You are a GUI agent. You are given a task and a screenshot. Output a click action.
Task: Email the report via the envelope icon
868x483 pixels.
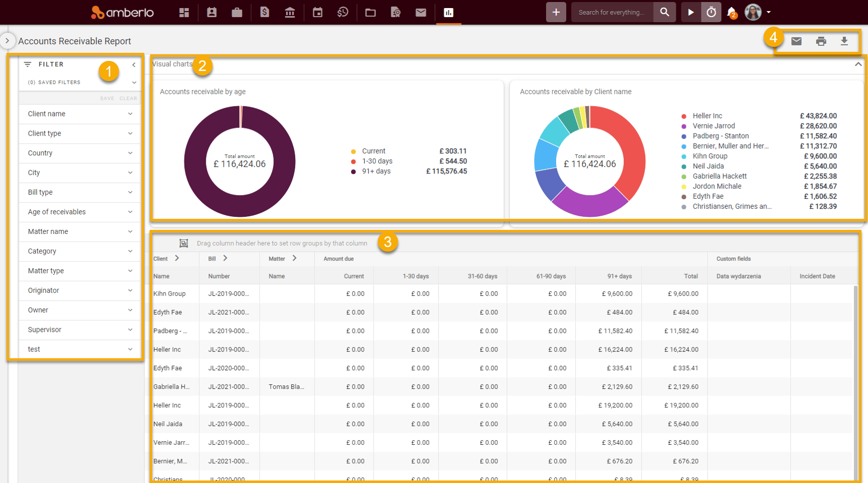pyautogui.click(x=797, y=41)
